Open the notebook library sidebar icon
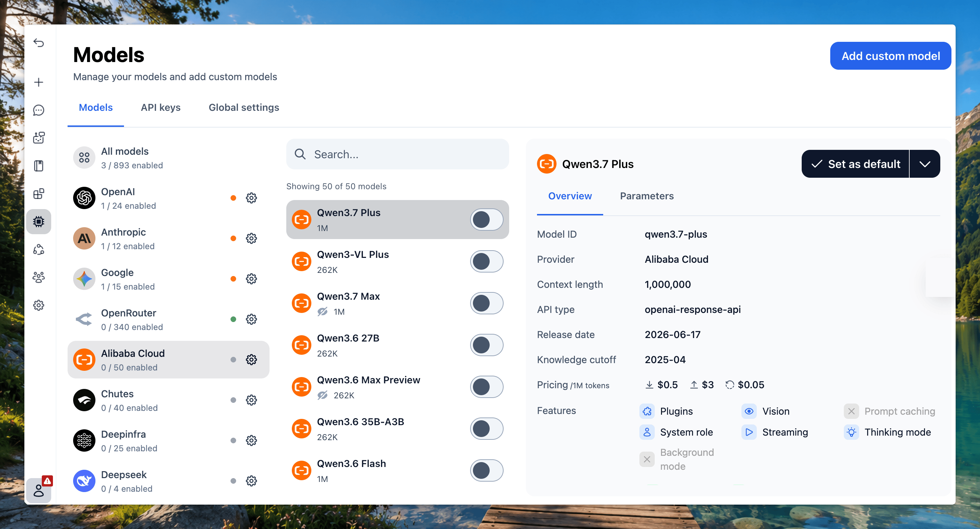 click(38, 166)
